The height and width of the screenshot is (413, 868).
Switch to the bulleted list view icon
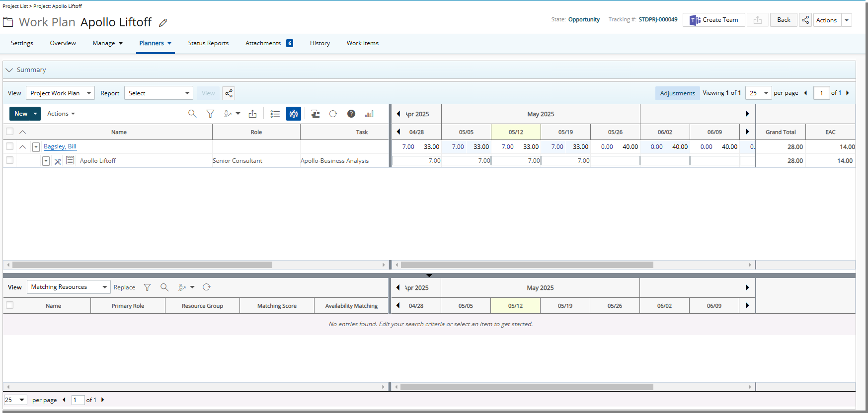pyautogui.click(x=275, y=114)
